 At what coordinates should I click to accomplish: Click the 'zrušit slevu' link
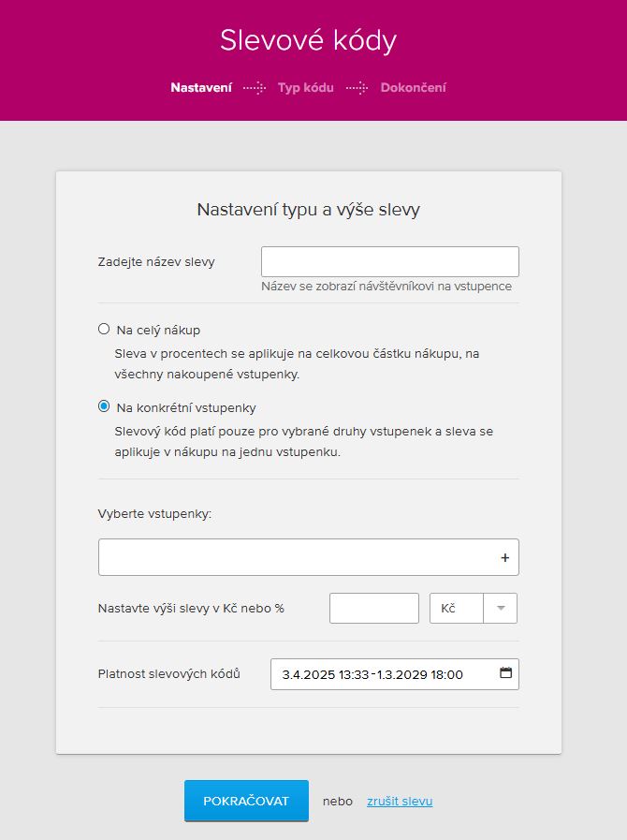point(400,802)
